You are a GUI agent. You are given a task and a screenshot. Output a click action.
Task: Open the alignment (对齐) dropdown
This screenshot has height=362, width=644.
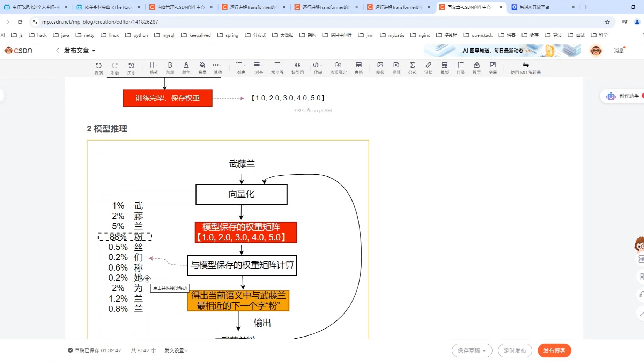point(259,68)
